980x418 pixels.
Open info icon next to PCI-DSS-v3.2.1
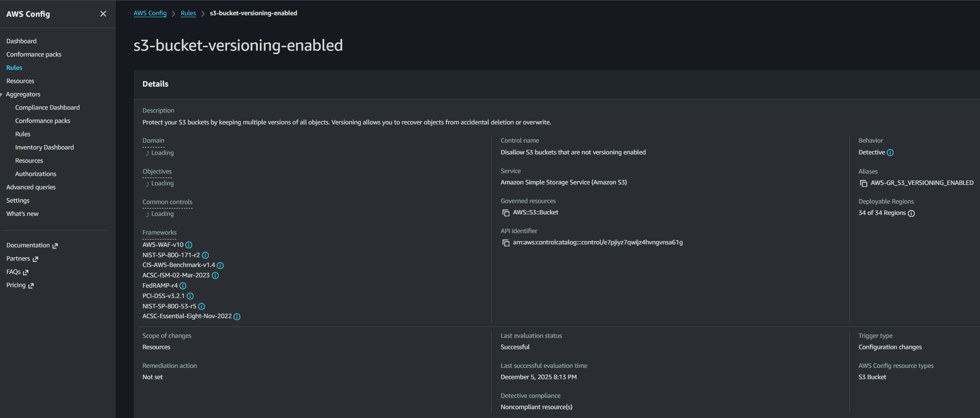[190, 296]
